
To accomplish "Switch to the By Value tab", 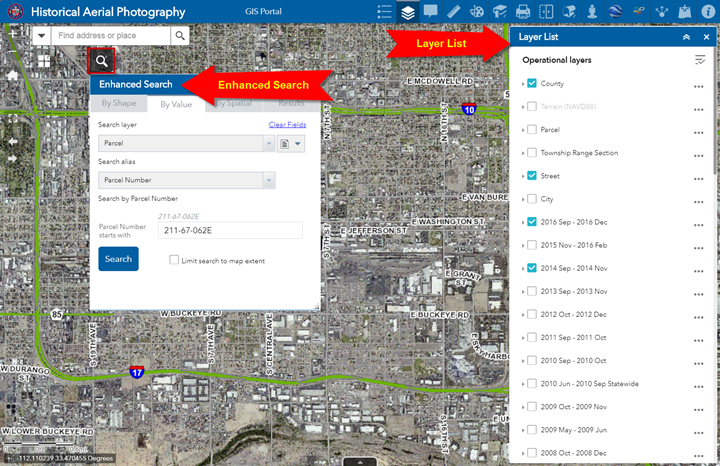I will click(176, 103).
